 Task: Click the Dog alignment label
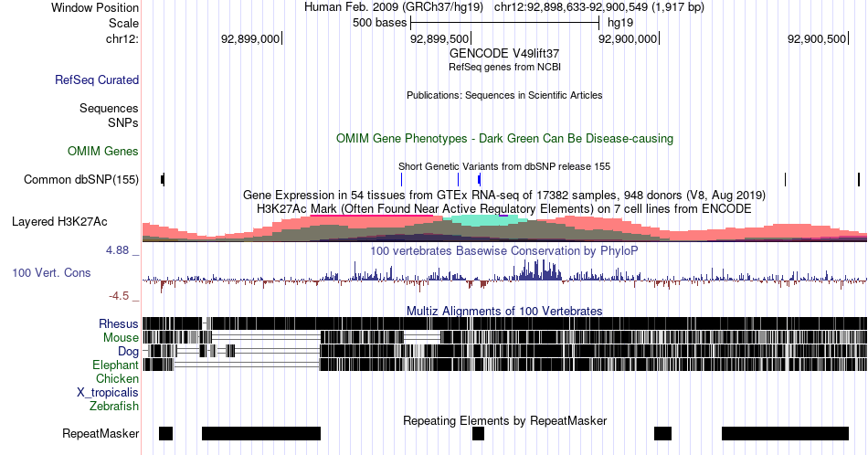pyautogui.click(x=129, y=352)
